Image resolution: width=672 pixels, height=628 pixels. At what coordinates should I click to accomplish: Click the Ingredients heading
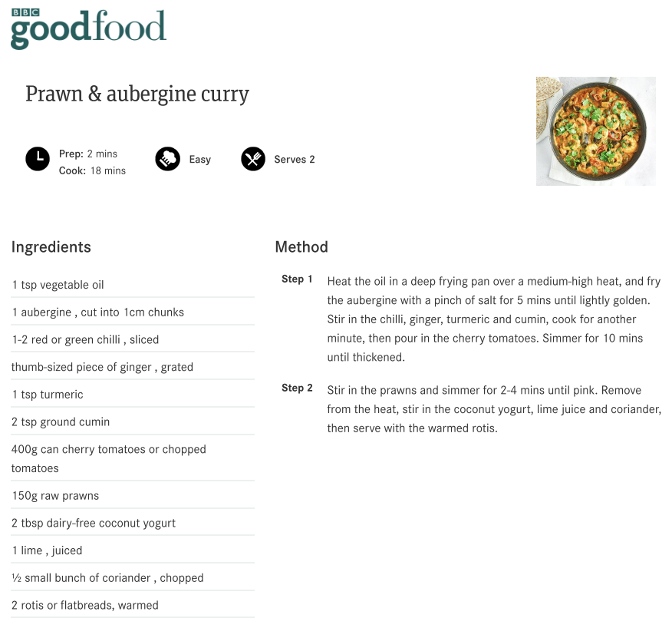point(51,247)
